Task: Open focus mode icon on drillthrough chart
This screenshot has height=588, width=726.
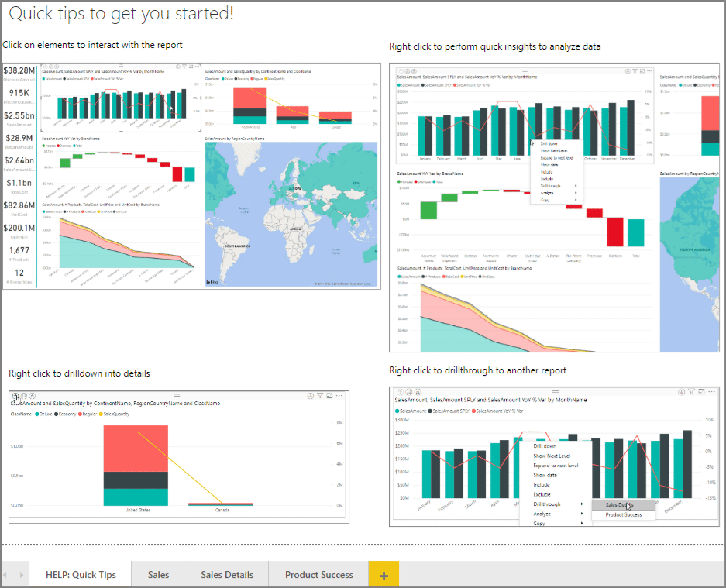Action: click(x=701, y=392)
